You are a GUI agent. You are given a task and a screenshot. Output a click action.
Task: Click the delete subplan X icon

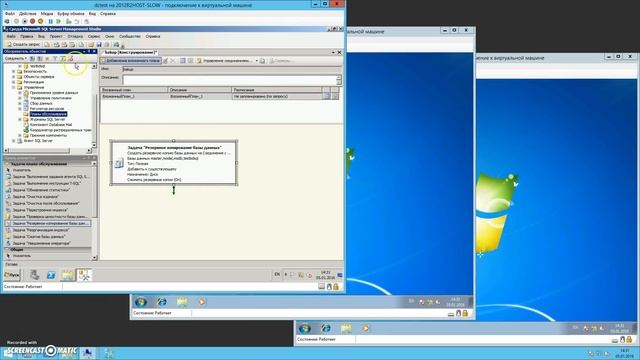pos(173,60)
